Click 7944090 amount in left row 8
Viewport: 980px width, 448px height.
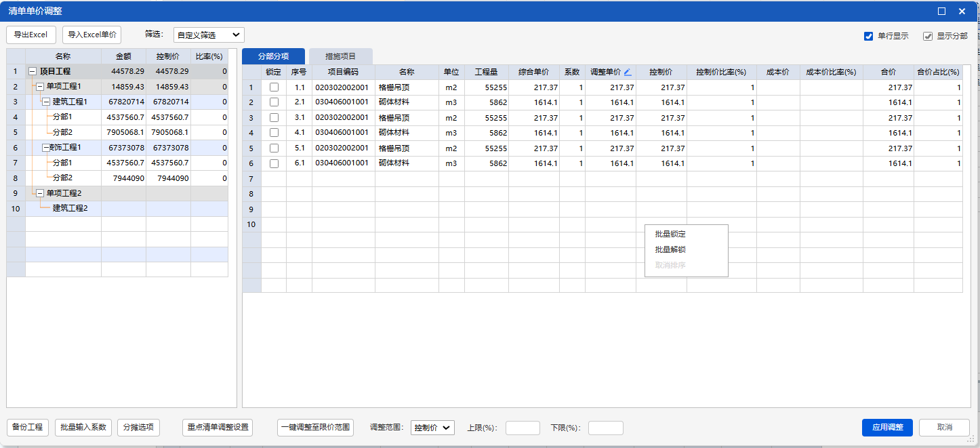tap(124, 178)
